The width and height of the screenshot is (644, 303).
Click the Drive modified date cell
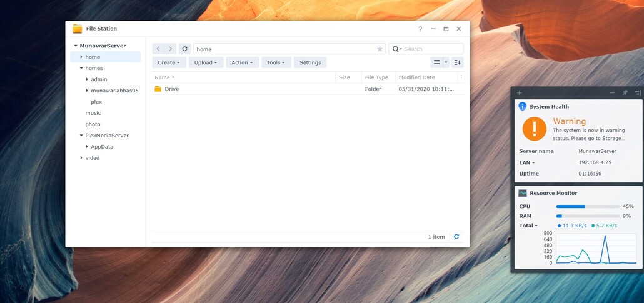tap(426, 89)
